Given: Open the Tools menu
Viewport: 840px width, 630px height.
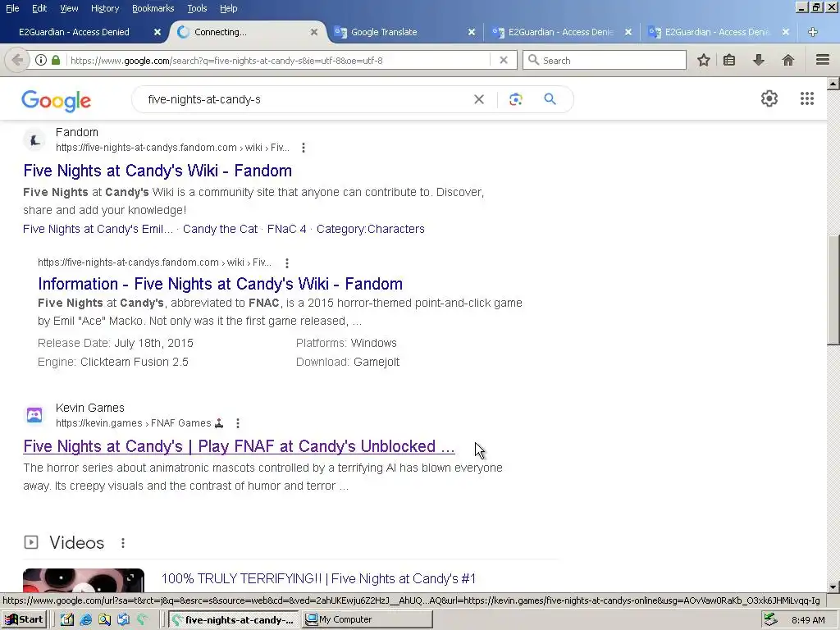Looking at the screenshot, I should 197,8.
